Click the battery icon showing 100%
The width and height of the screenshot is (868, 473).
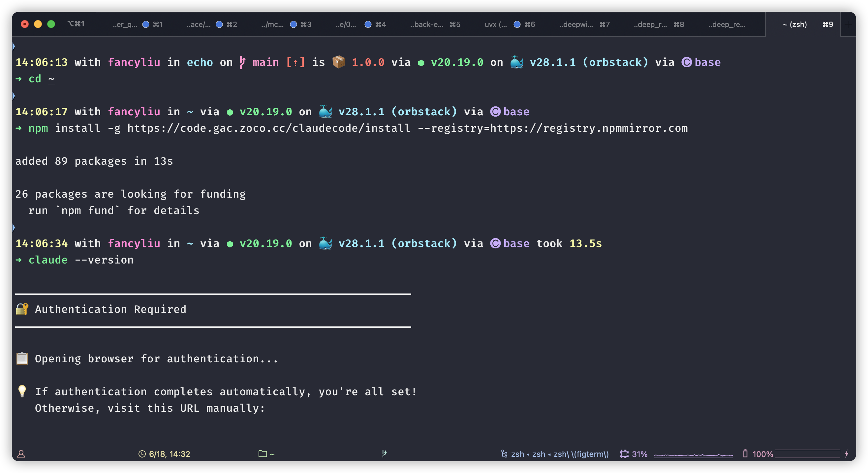[x=745, y=454]
